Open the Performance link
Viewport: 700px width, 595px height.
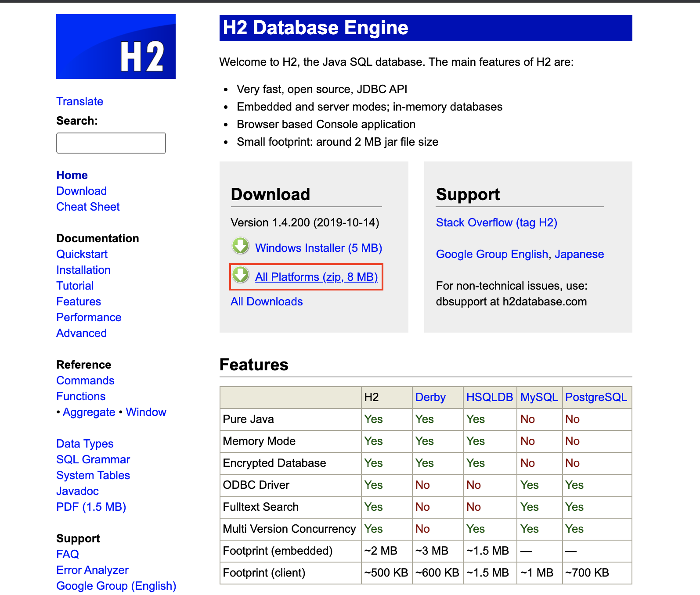click(x=89, y=317)
